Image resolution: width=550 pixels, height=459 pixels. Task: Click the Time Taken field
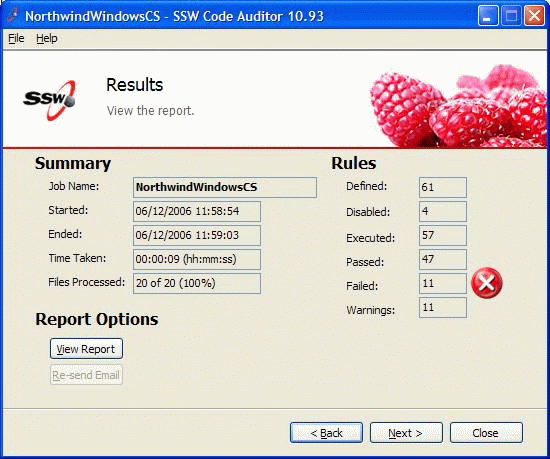point(197,259)
